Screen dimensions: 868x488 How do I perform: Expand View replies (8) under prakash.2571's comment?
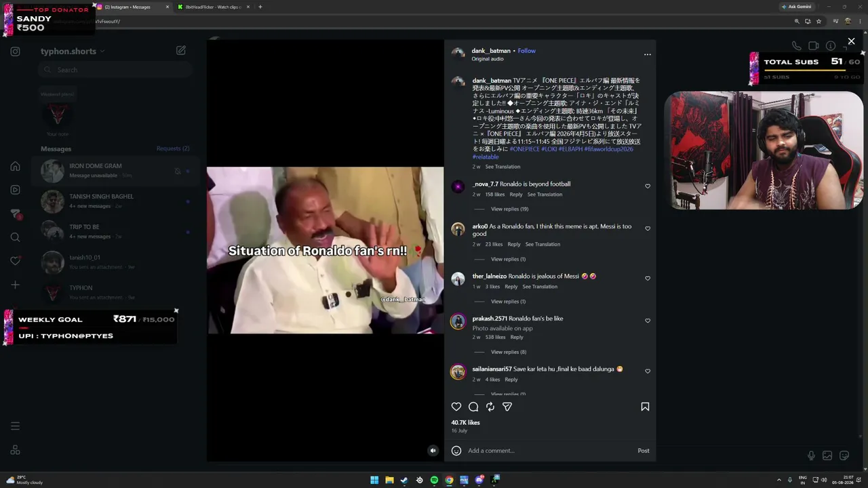(509, 352)
